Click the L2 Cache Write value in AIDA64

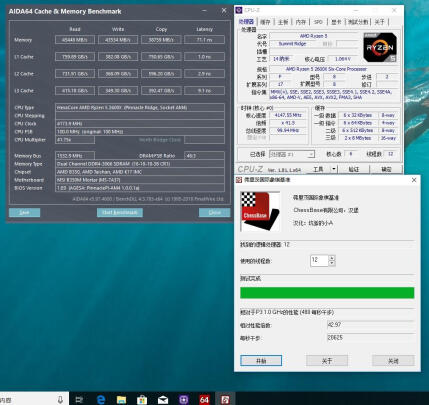point(118,74)
